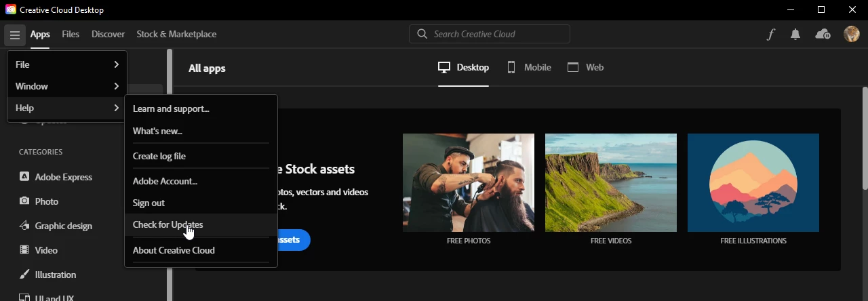Screen dimensions: 868x301
Task: Expand the File submenu arrow
Action: pyautogui.click(x=117, y=64)
